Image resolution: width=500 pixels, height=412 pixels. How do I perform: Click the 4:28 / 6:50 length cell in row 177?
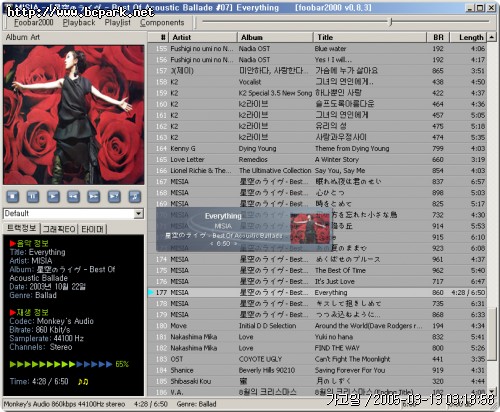pyautogui.click(x=468, y=292)
